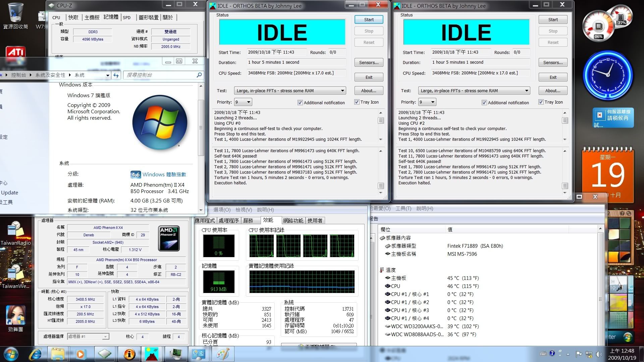Switch to the 網路功能 tab in Task Manager

(293, 220)
